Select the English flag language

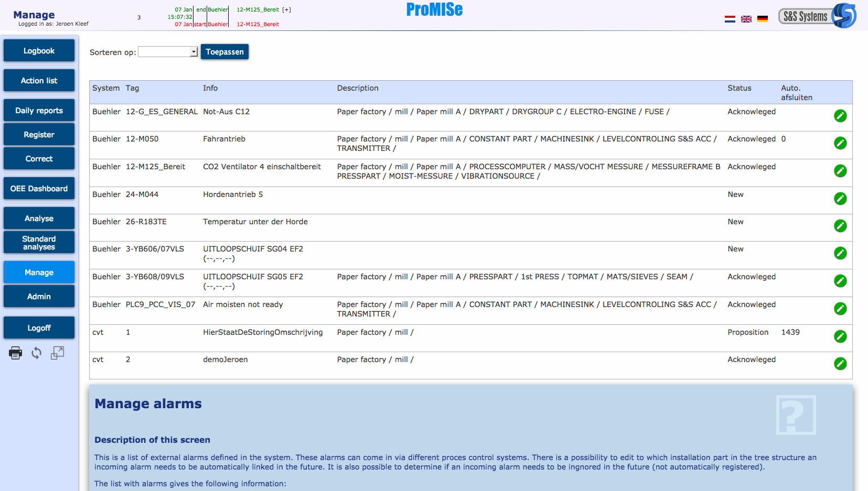(x=746, y=19)
